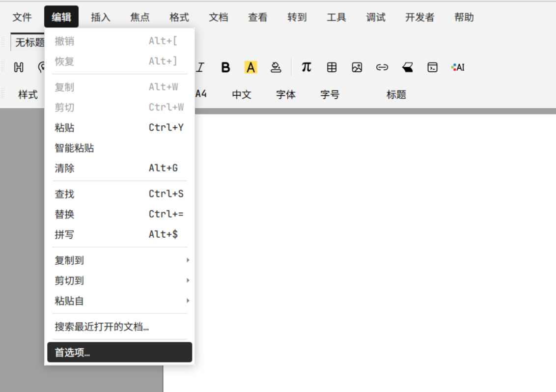Insert math with the pi icon
This screenshot has width=556, height=392.
point(306,67)
